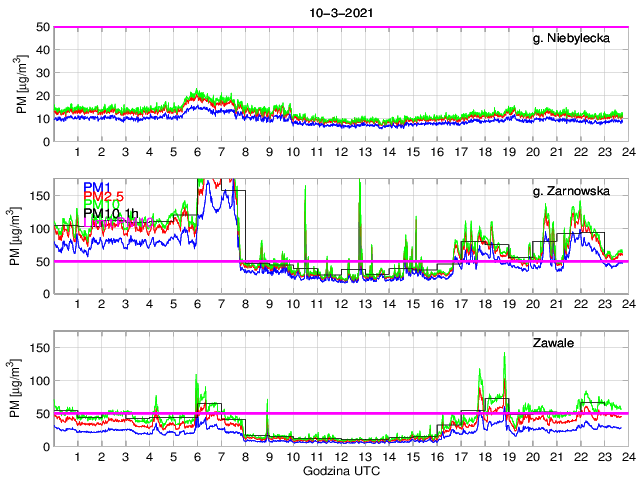
Task: Click the PM2.5 legend entry
Action: point(103,196)
